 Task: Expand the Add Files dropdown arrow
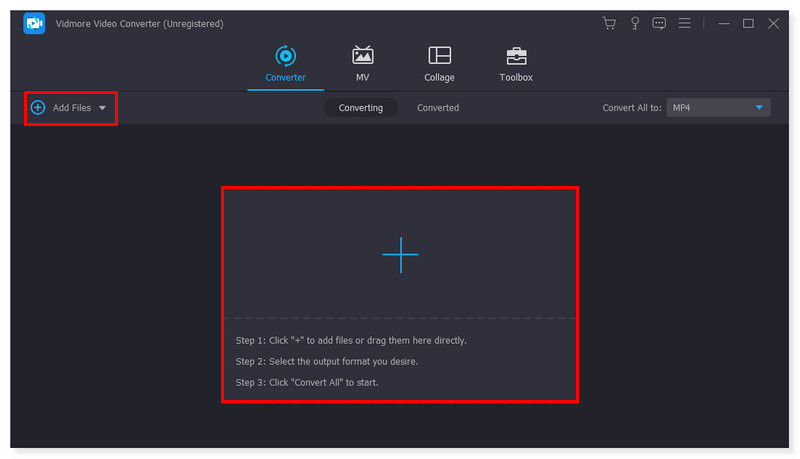click(102, 107)
